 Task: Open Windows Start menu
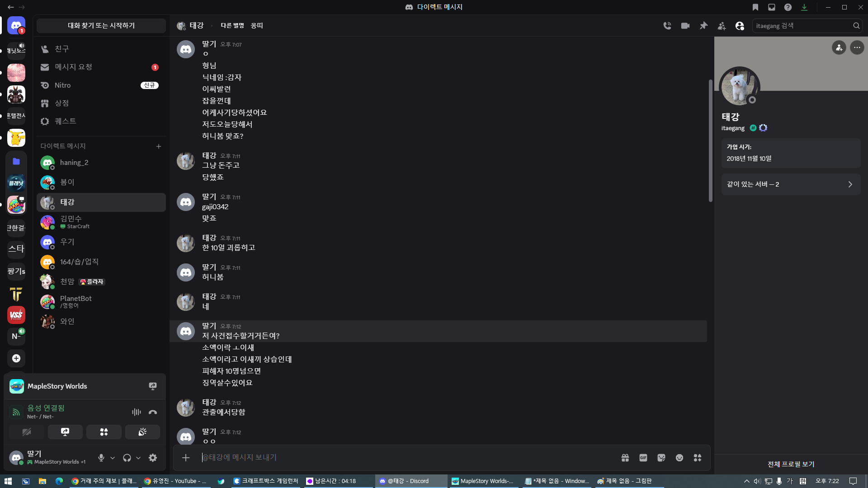tap(8, 481)
